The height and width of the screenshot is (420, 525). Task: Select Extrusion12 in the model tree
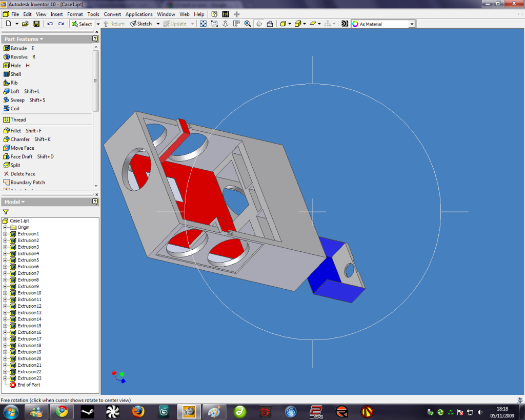pyautogui.click(x=29, y=306)
